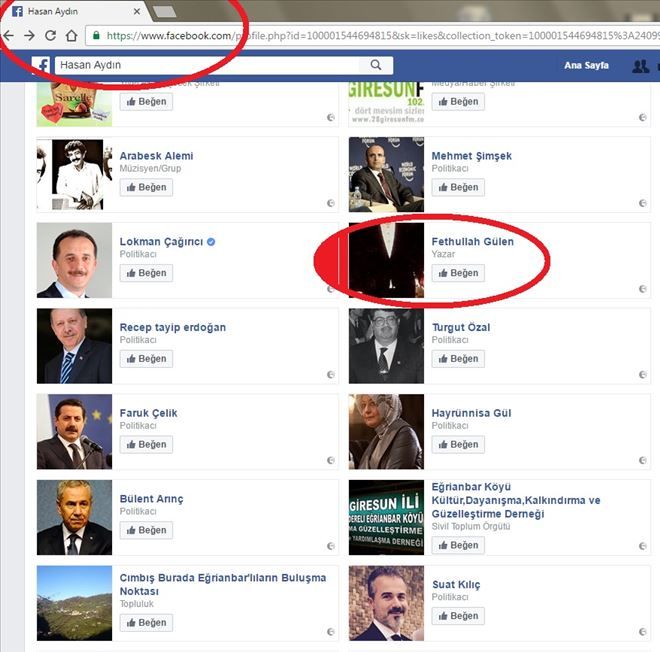
Task: Click the browser back arrow
Action: click(8, 35)
